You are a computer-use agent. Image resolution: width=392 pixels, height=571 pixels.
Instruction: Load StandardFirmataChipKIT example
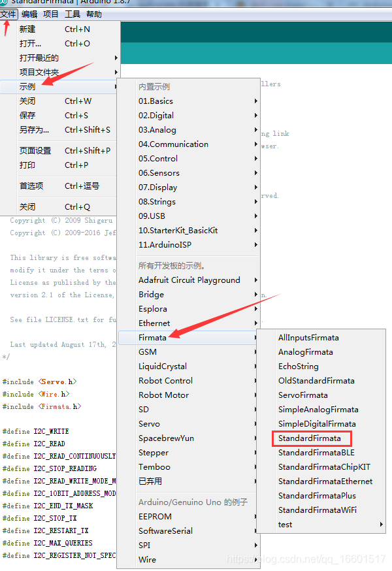(x=321, y=467)
